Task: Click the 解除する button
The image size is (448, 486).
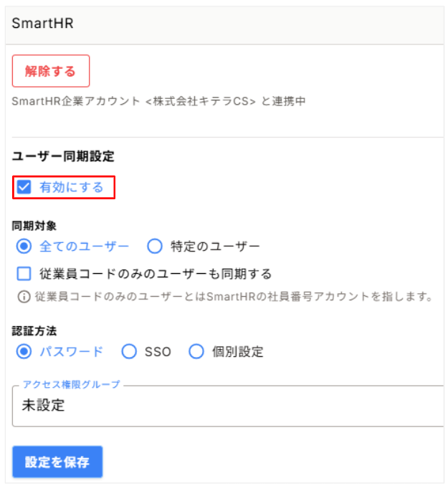Action: tap(51, 71)
